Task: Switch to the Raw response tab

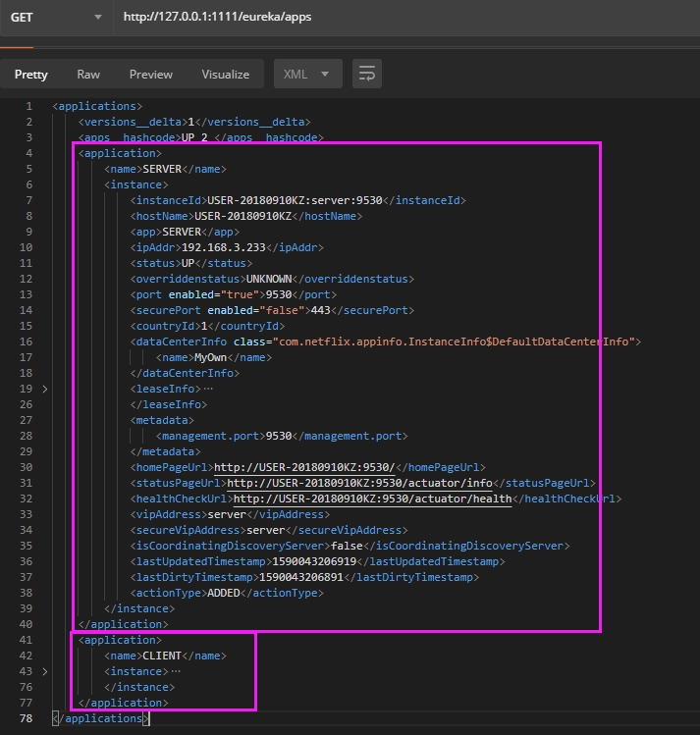Action: tap(88, 75)
